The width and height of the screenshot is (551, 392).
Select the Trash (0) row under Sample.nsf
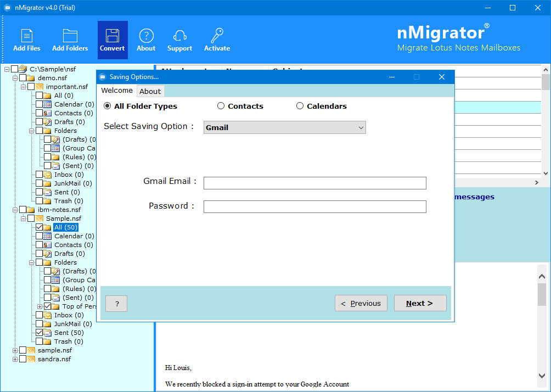click(69, 341)
